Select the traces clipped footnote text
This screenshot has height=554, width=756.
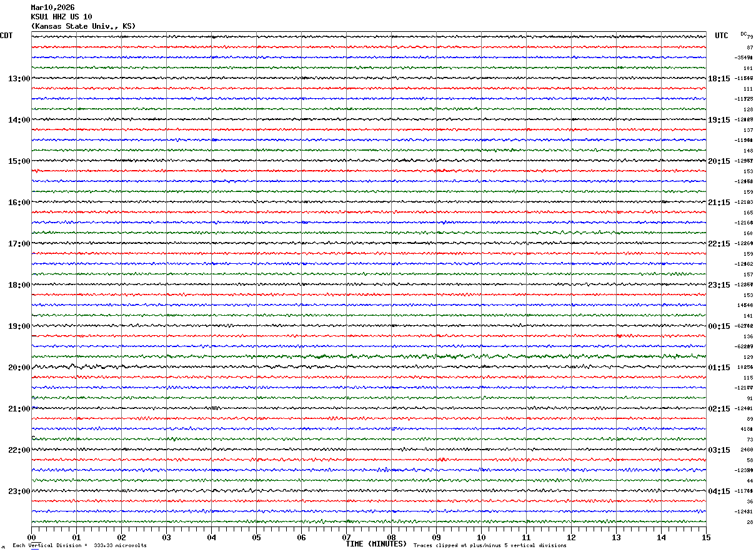pyautogui.click(x=490, y=546)
